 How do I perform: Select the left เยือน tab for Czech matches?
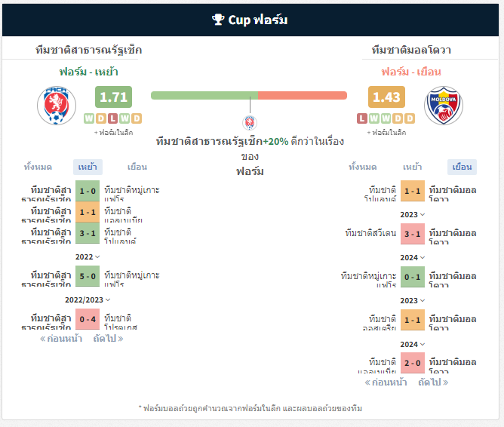coord(137,167)
